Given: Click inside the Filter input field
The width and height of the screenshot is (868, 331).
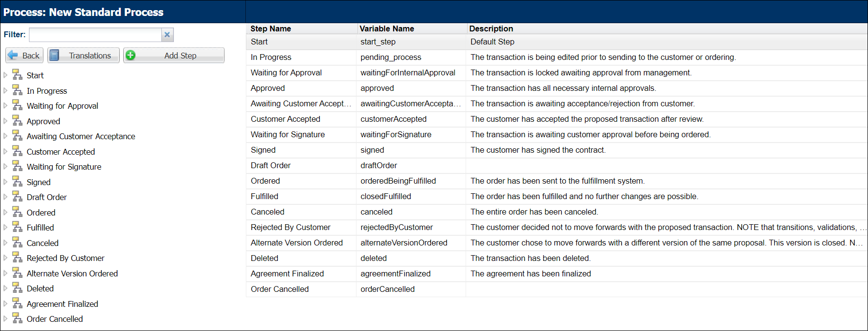Looking at the screenshot, I should 95,34.
